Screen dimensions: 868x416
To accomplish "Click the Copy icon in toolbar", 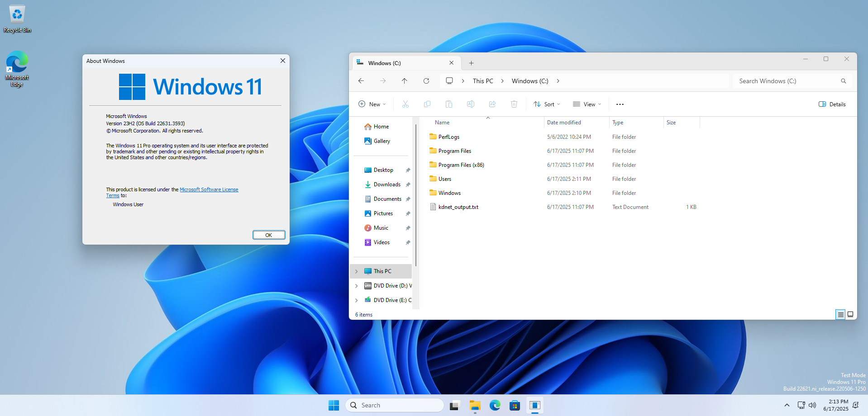I will tap(427, 104).
